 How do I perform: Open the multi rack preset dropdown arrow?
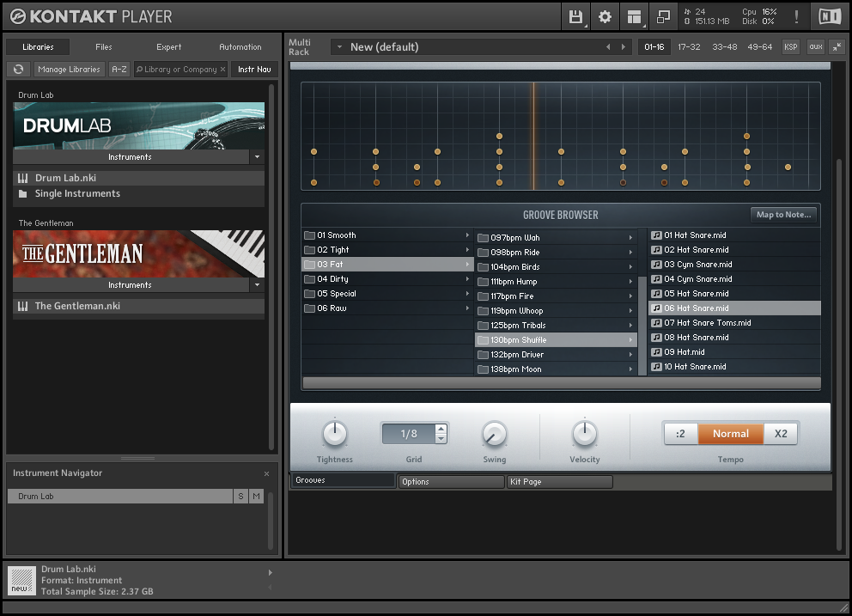coord(339,47)
